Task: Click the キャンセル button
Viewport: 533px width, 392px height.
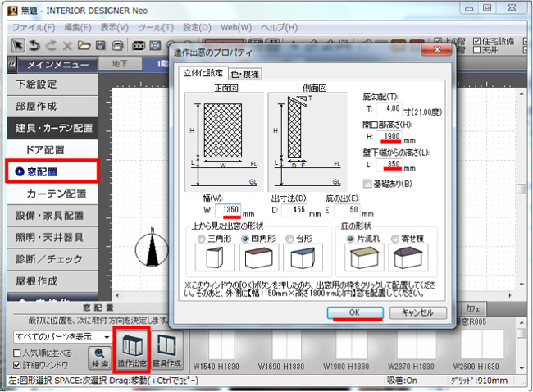Action: pyautogui.click(x=417, y=312)
